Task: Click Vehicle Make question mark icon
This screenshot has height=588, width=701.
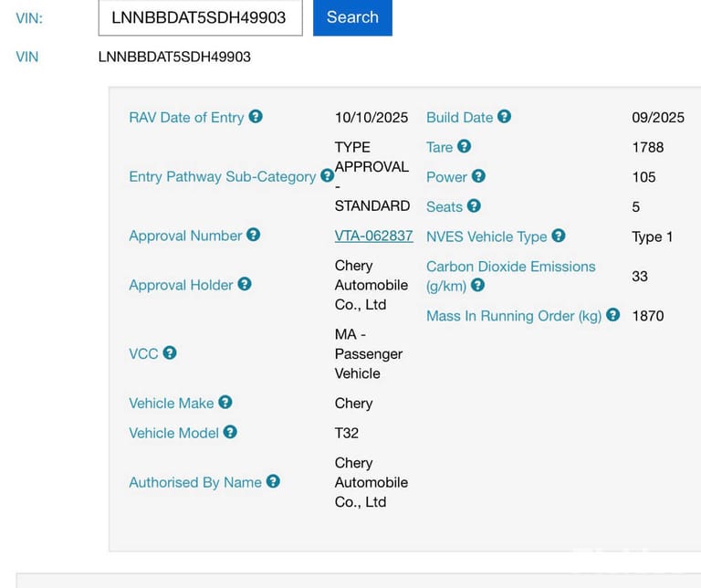Action: click(225, 402)
